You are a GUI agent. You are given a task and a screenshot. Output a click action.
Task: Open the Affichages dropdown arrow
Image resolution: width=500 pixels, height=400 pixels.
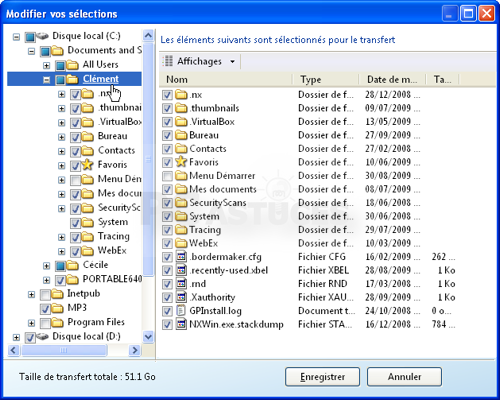(x=232, y=62)
